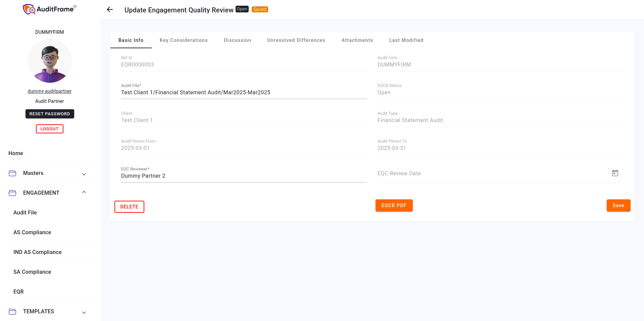Click the Masters folder icon in sidebar
Image resolution: width=644 pixels, height=321 pixels.
click(12, 173)
